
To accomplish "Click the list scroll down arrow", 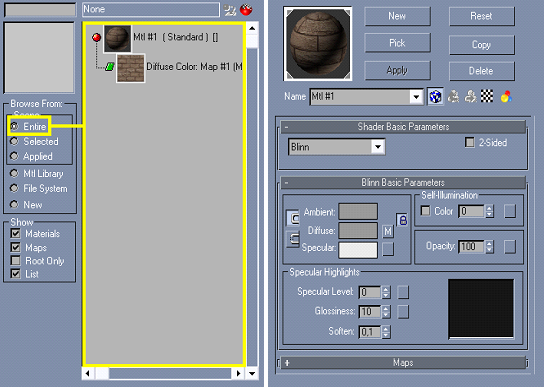I will (252, 373).
